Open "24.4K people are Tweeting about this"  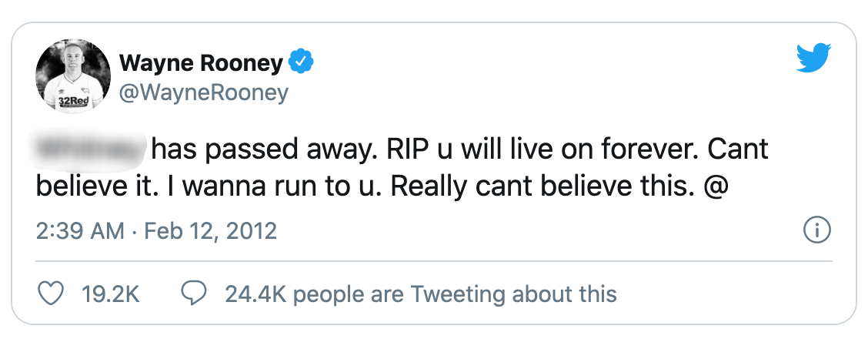coord(421,294)
